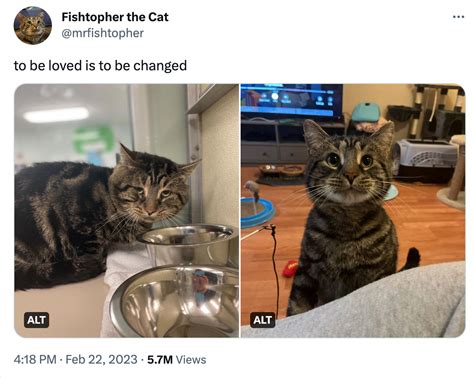Open the @mrfishtopher handle link
The width and height of the screenshot is (474, 378).
[x=103, y=33]
